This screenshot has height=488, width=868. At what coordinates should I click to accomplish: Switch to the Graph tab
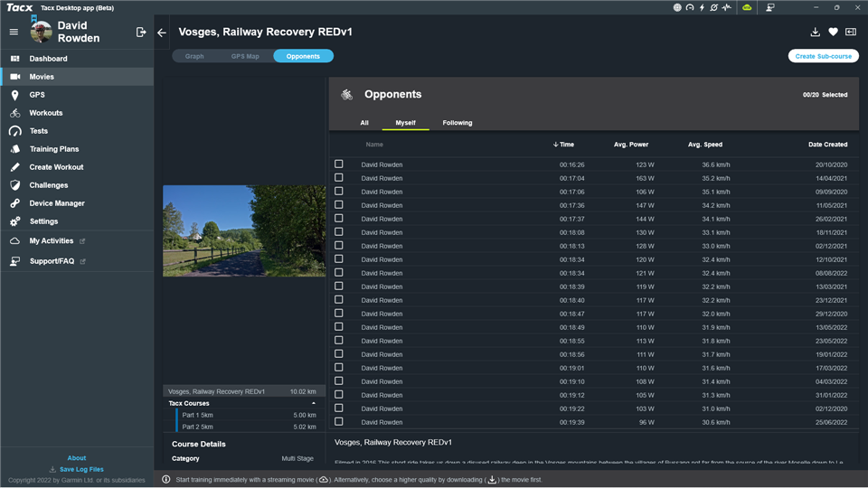tap(194, 56)
